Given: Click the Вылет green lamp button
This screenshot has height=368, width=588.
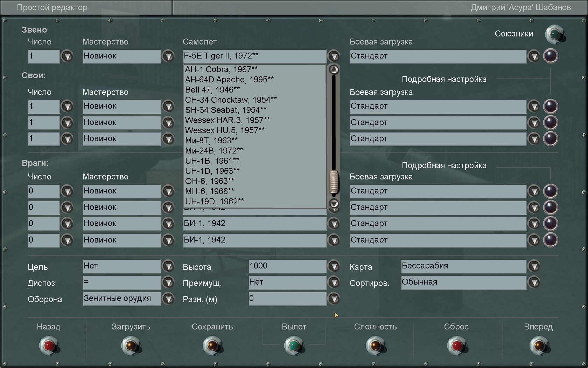Looking at the screenshot, I should (294, 346).
